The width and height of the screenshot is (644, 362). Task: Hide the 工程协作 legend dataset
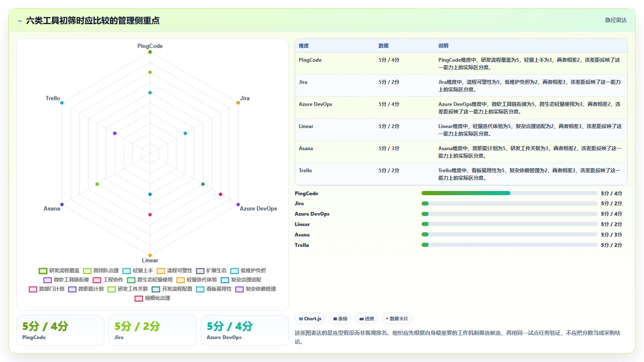pyautogui.click(x=108, y=280)
